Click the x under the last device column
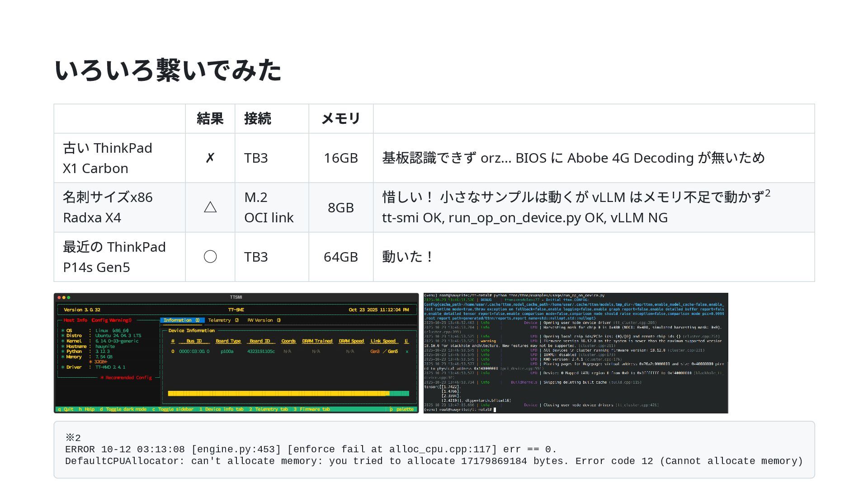Viewport: 868px width, 488px height. pyautogui.click(x=407, y=351)
